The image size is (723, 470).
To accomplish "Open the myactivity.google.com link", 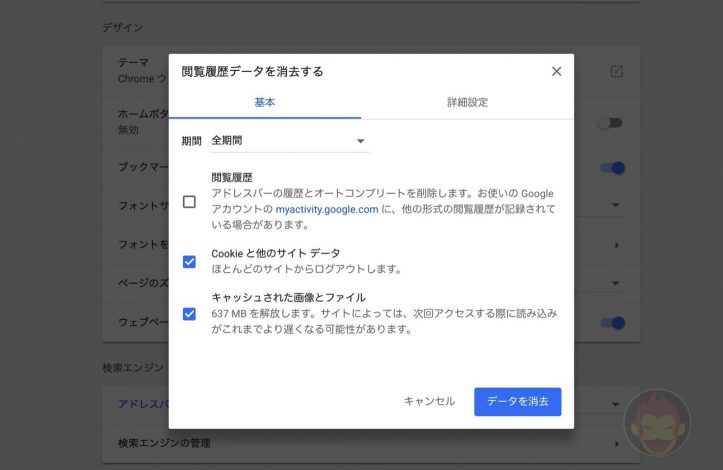I will (327, 209).
